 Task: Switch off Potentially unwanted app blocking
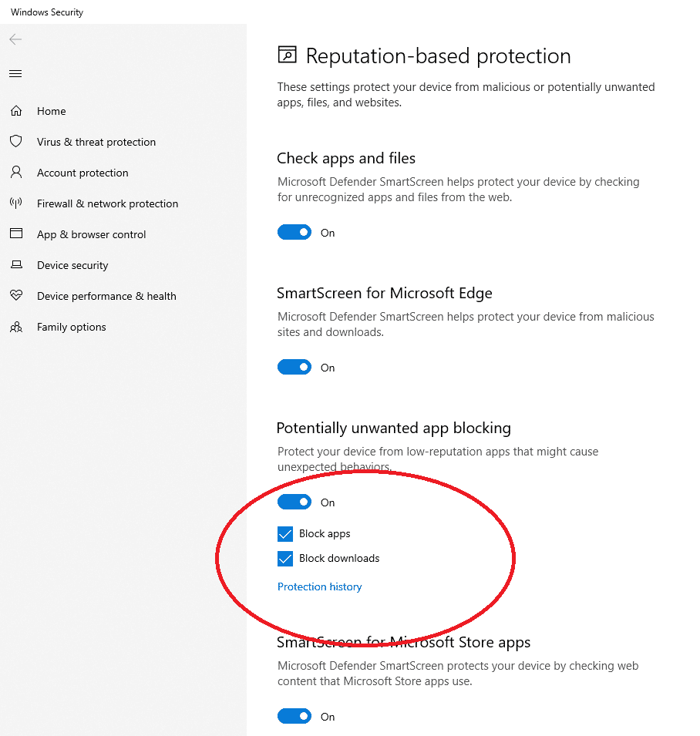click(294, 502)
